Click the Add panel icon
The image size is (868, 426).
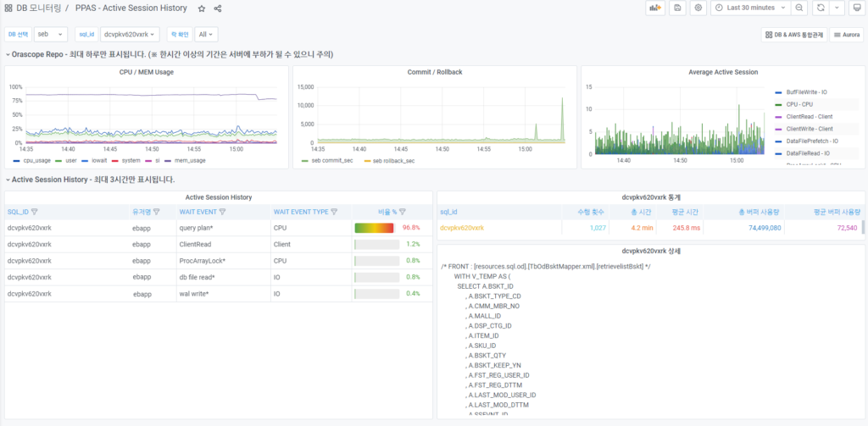click(655, 8)
